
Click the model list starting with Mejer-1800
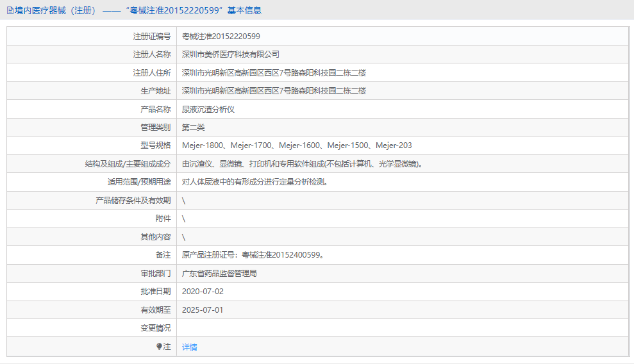(x=297, y=145)
